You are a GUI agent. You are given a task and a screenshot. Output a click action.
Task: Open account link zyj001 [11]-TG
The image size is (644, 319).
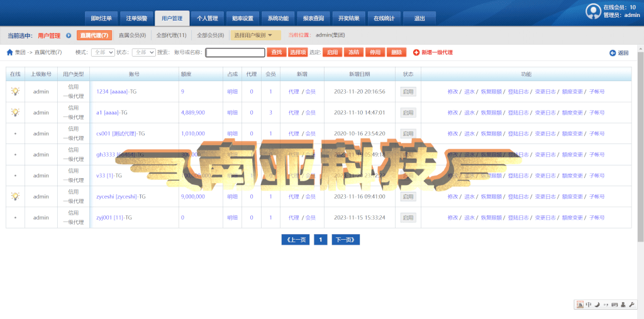coord(114,218)
